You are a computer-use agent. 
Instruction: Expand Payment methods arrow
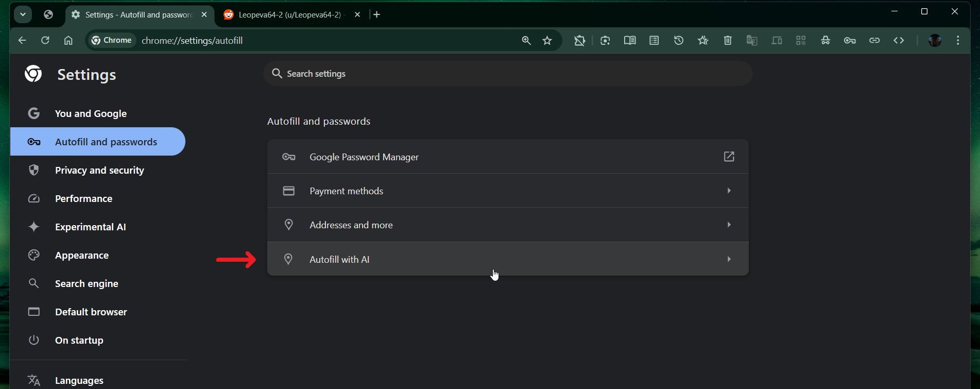(x=729, y=191)
